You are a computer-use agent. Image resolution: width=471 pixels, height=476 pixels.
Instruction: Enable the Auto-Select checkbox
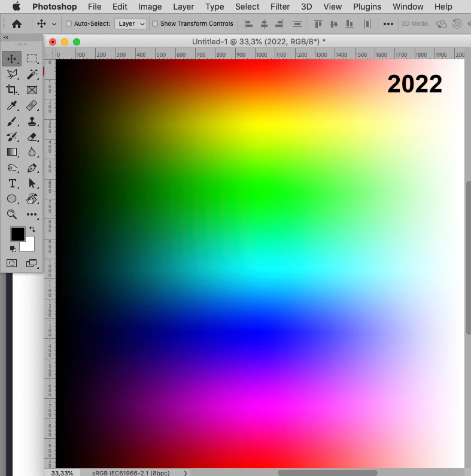tap(69, 24)
